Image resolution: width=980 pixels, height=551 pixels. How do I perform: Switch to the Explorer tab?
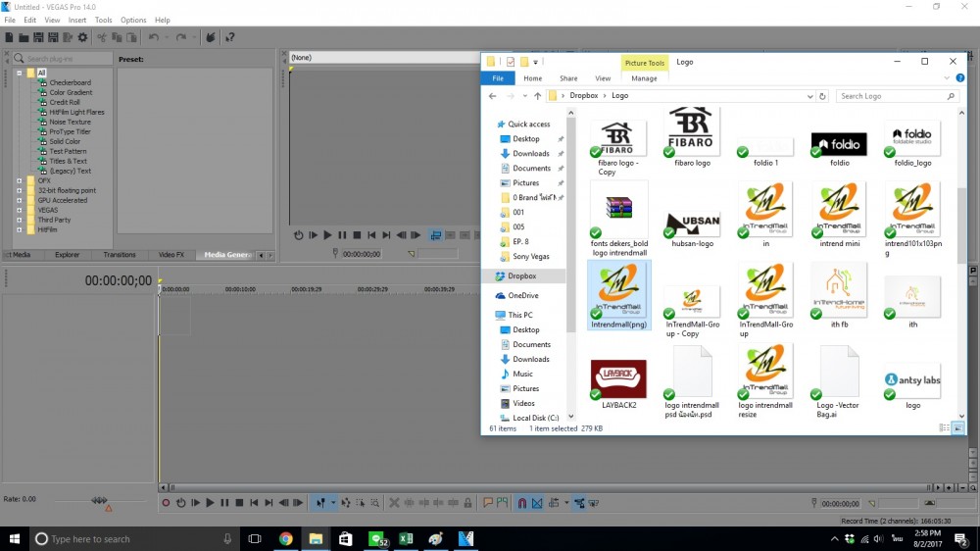(67, 255)
